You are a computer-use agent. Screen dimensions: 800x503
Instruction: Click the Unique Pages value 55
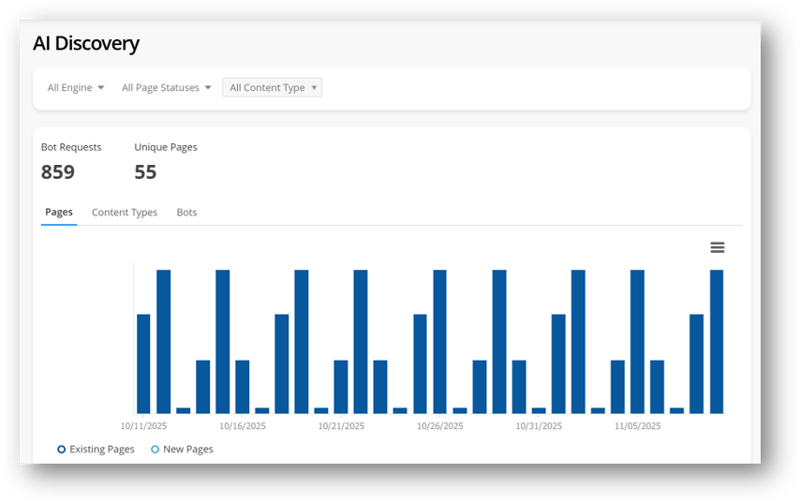coord(146,172)
